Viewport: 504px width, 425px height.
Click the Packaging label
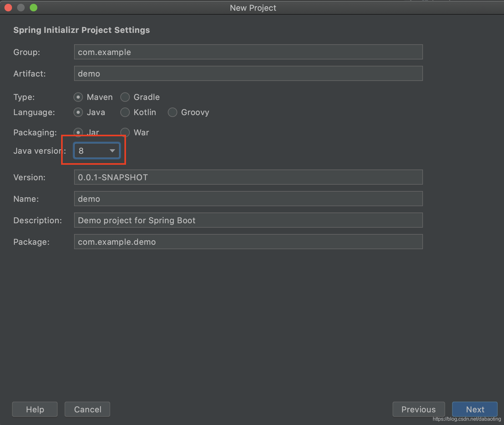coord(35,132)
